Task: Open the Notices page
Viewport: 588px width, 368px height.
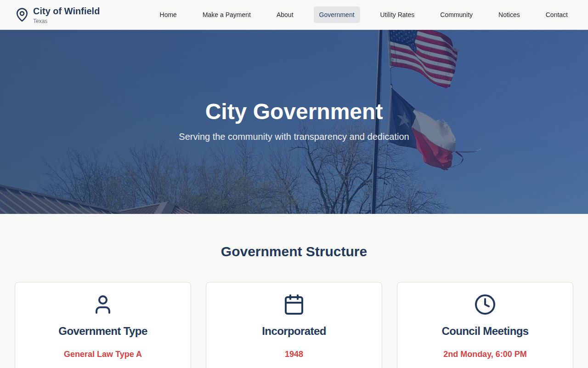Action: pyautogui.click(x=509, y=15)
